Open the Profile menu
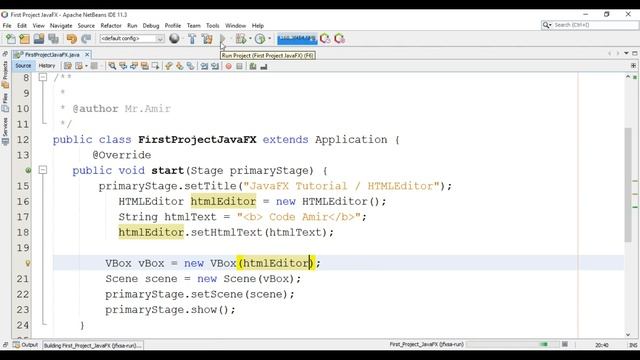640x360 pixels. (173, 25)
